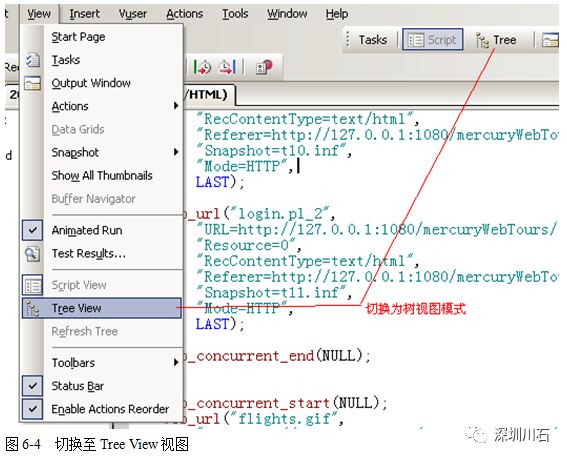This screenshot has width=567, height=459.
Task: Click the run-step-by-step clock toolbar icon
Action: [x=202, y=67]
